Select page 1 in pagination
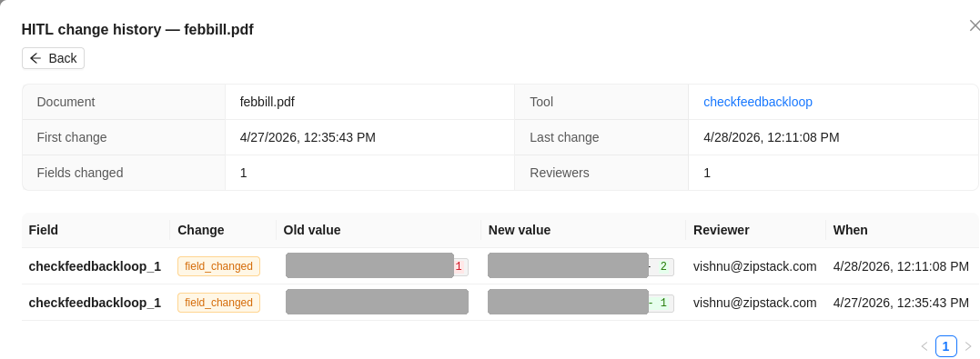Screen dimensions: 980x359 (945, 346)
